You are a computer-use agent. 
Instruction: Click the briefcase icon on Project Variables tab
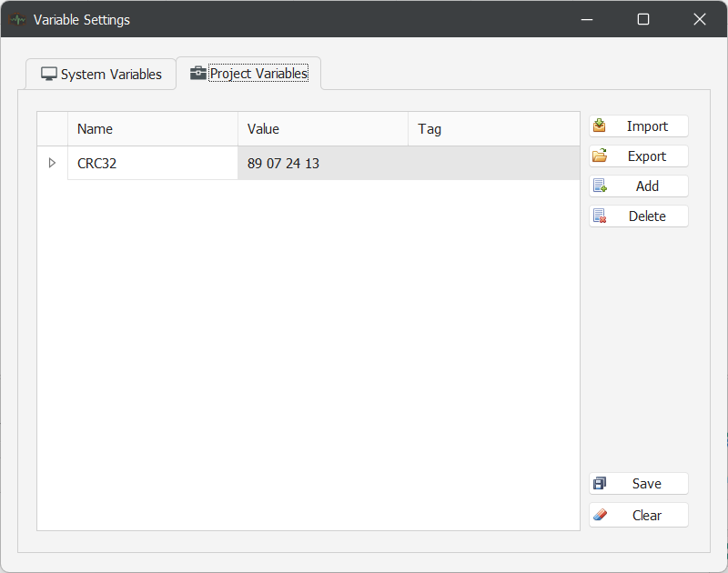(197, 74)
